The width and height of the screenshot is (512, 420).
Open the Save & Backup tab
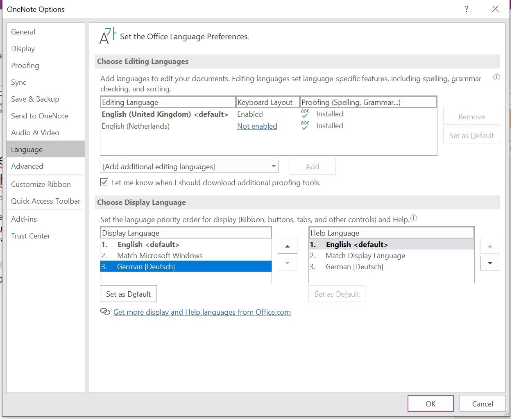(45, 99)
